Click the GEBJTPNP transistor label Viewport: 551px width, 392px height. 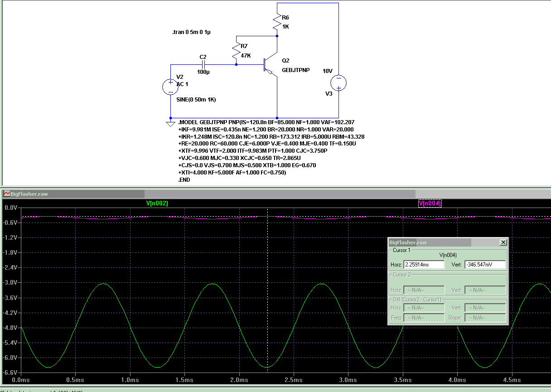tap(295, 70)
